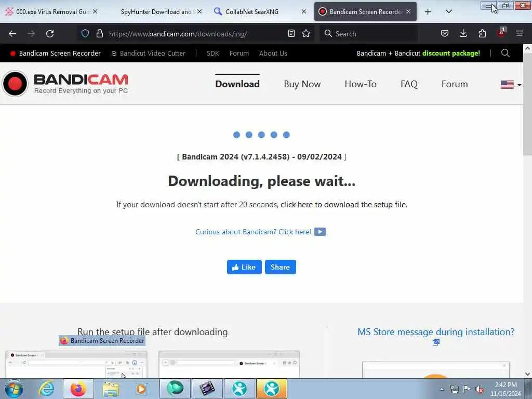Bookmark this page with the star icon
The width and height of the screenshot is (532, 399).
pos(306,33)
